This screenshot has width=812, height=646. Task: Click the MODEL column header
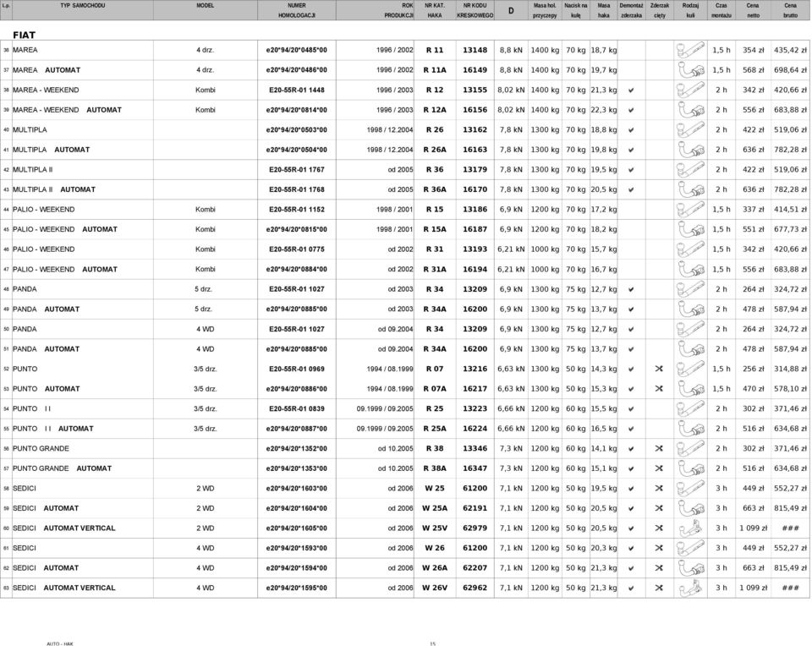(x=205, y=6)
